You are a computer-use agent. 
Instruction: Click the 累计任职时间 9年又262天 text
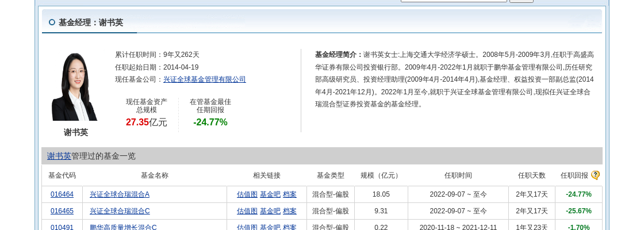[157, 55]
